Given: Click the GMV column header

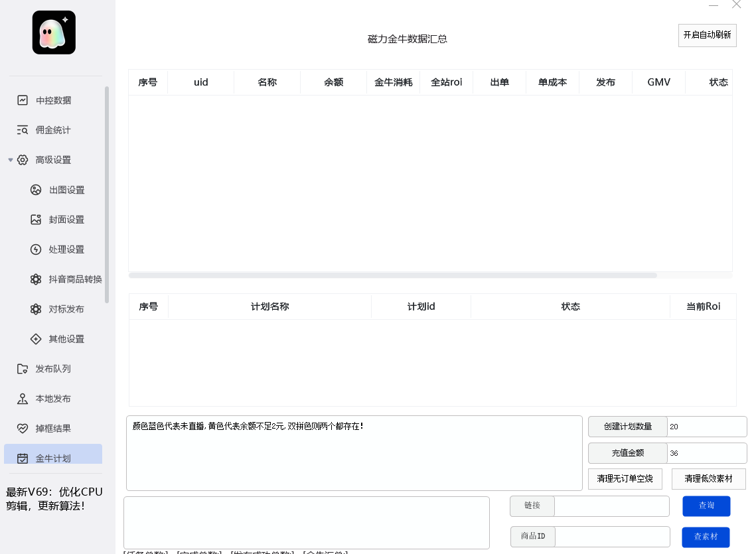Looking at the screenshot, I should 658,82.
